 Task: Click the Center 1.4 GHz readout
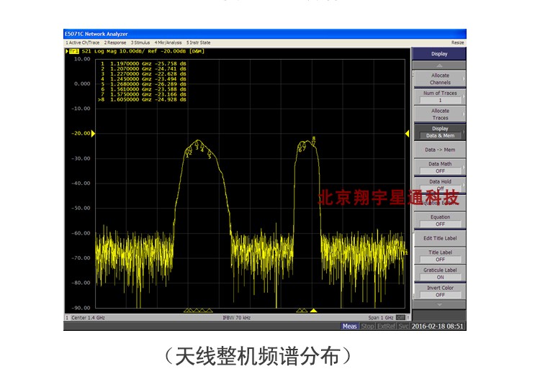point(88,318)
